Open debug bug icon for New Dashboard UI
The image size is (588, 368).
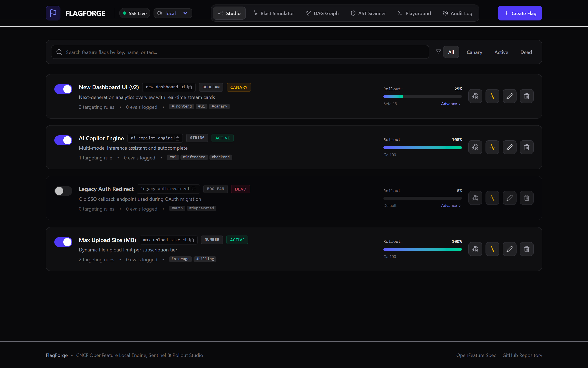coord(475,96)
